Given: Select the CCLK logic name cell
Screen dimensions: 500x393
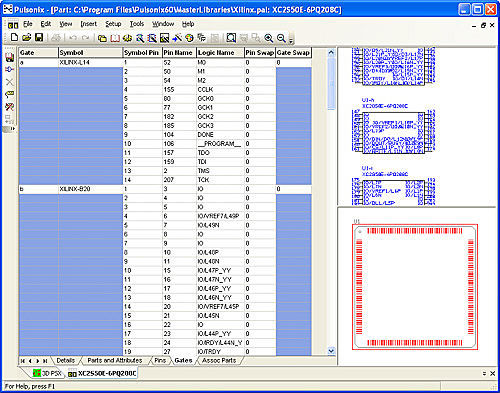Looking at the screenshot, I should tap(220, 90).
